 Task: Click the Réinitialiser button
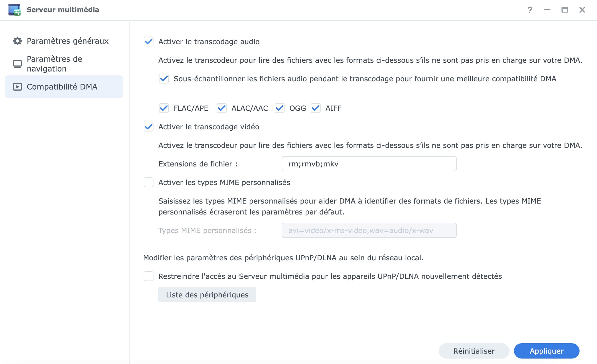[474, 351]
